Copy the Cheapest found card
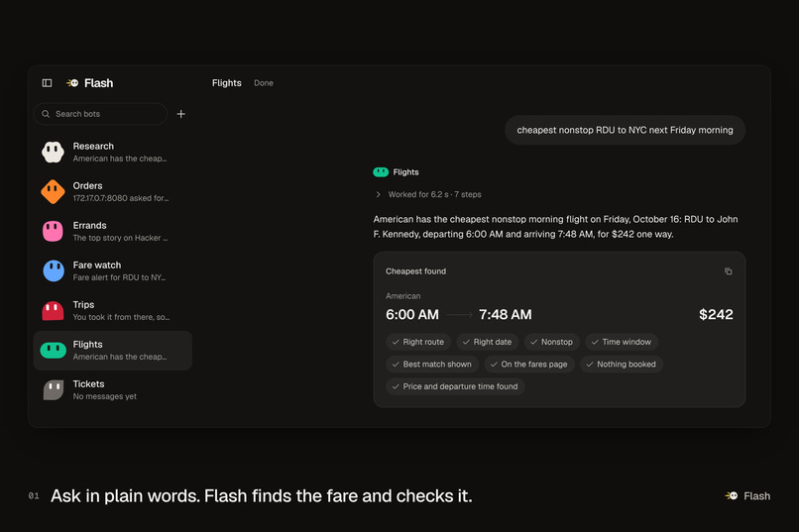The image size is (799, 532). pyautogui.click(x=729, y=271)
